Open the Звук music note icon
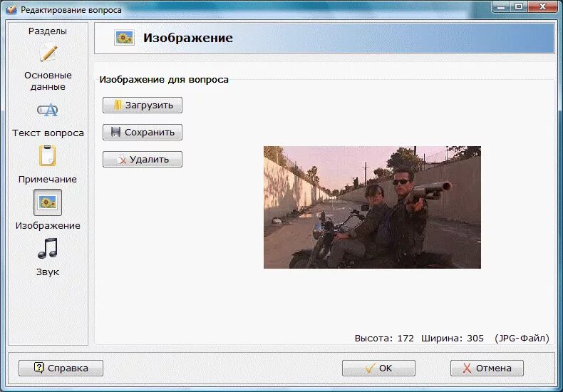 [48, 249]
